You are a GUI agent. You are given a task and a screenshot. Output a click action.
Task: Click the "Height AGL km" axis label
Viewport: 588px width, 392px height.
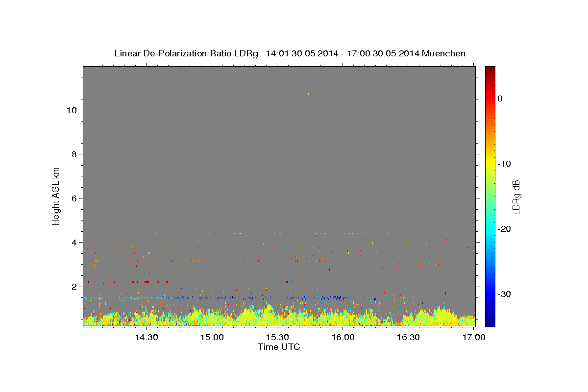[x=56, y=196]
